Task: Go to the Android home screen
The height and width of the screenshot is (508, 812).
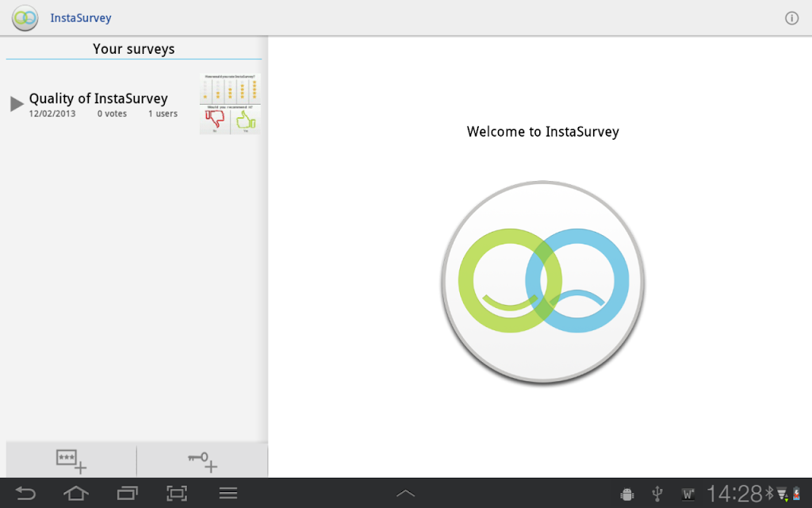Action: click(x=76, y=494)
